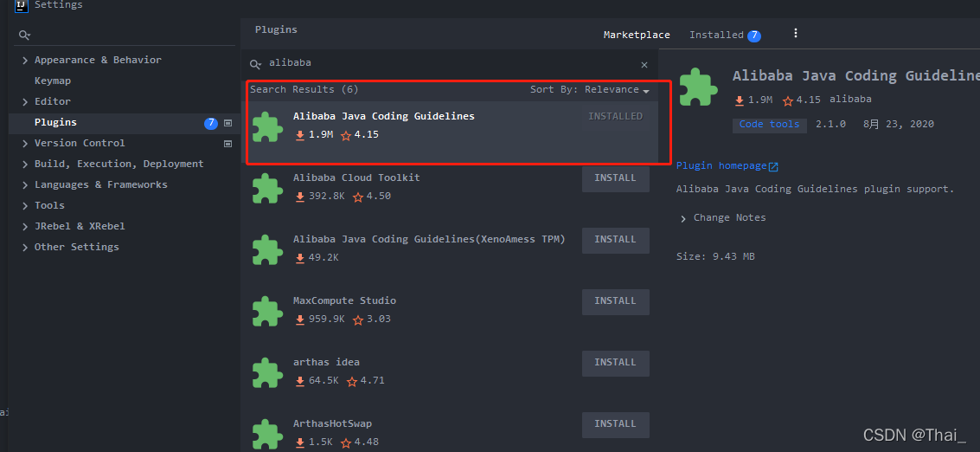980x452 pixels.
Task: Focus the plugin search field containing alibaba
Action: pyautogui.click(x=449, y=64)
